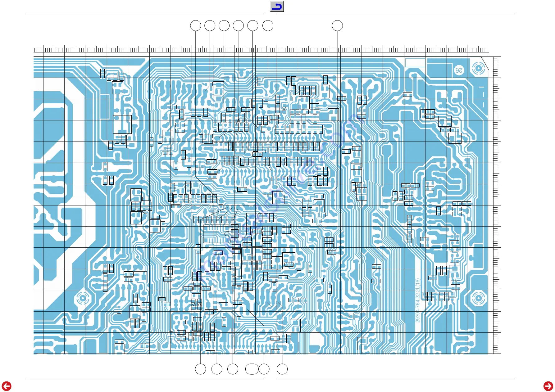Go to next page with red right arrow
Image resolution: width=555 pixels, height=392 pixels.
pos(548,386)
